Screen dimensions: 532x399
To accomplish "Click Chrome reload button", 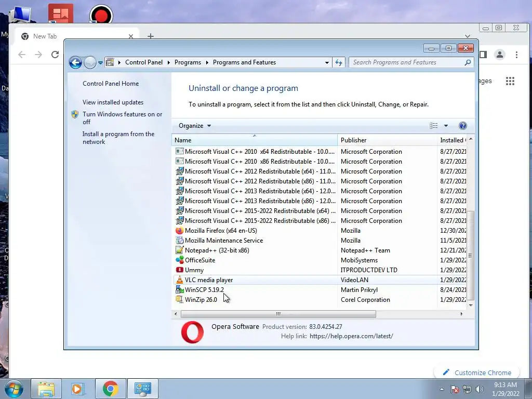I will (55, 55).
